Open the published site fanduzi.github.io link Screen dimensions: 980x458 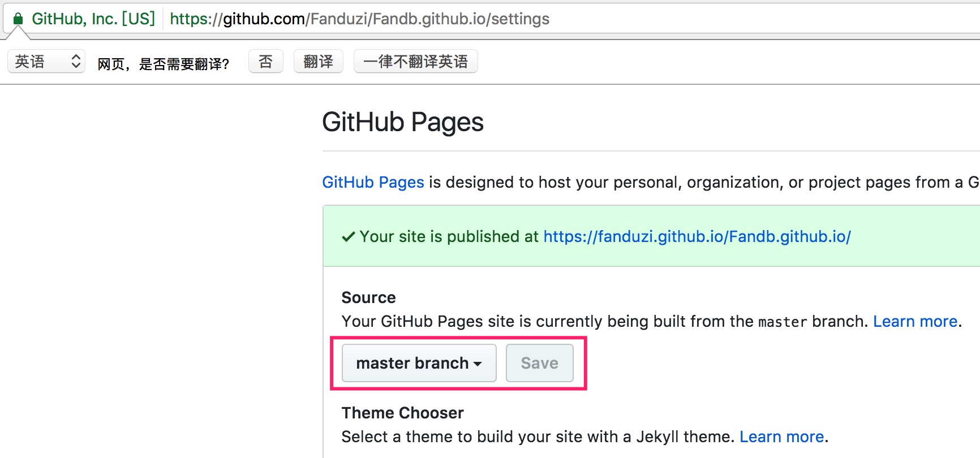pyautogui.click(x=697, y=236)
